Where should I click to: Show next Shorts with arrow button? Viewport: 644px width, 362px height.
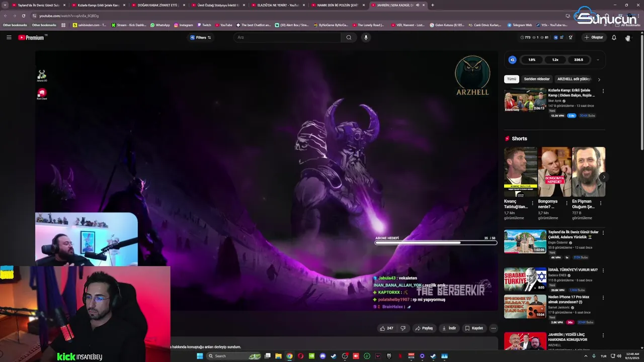(604, 177)
